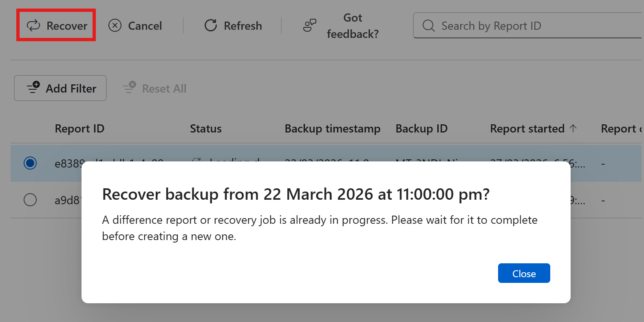This screenshot has width=644, height=322.
Task: Select the radio button for row e8389
Action: click(30, 163)
